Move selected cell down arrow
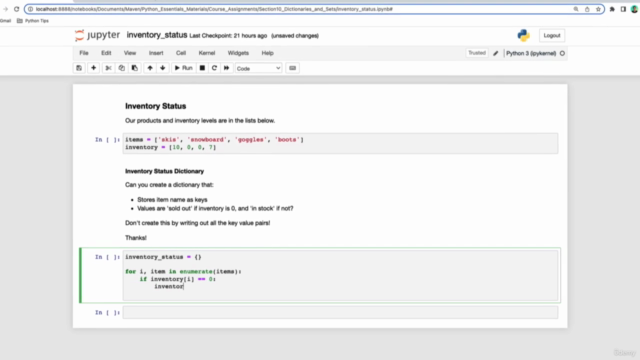Viewport: 640px width, 360px height. pos(163,68)
